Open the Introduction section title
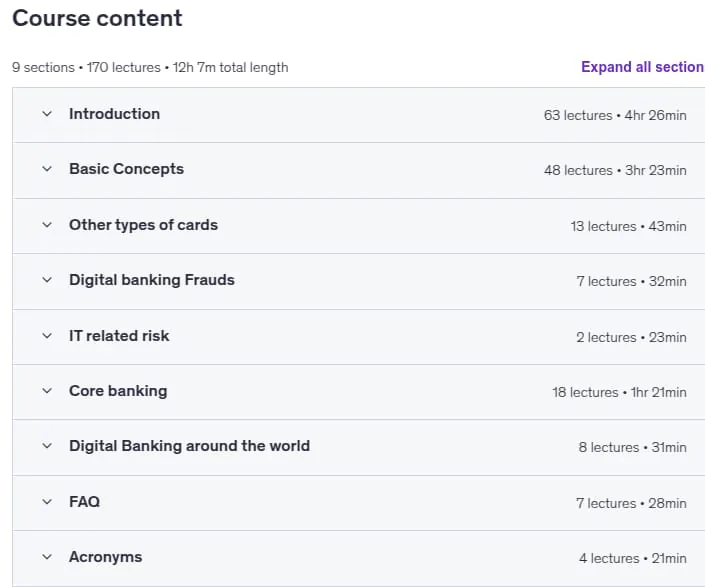 [114, 114]
